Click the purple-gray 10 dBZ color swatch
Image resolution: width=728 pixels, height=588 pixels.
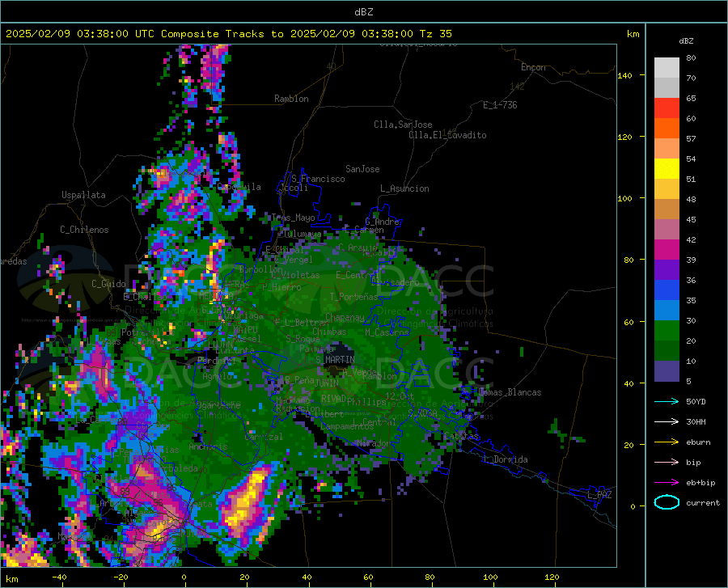pyautogui.click(x=667, y=371)
